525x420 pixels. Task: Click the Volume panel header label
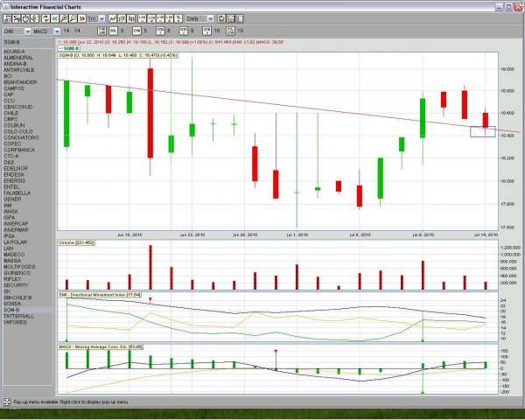(77, 242)
